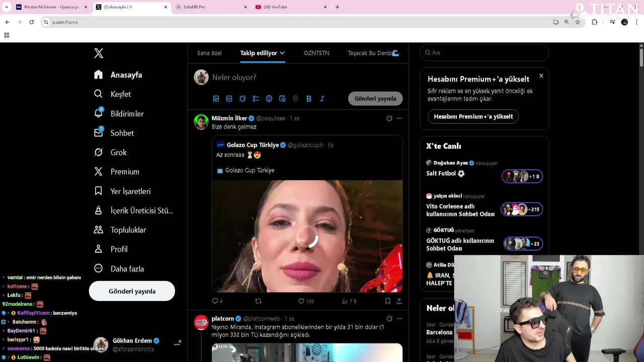Join GÖKTUĞ Sohbet Odası space
The width and height of the screenshot is (644, 362).
[x=523, y=244]
